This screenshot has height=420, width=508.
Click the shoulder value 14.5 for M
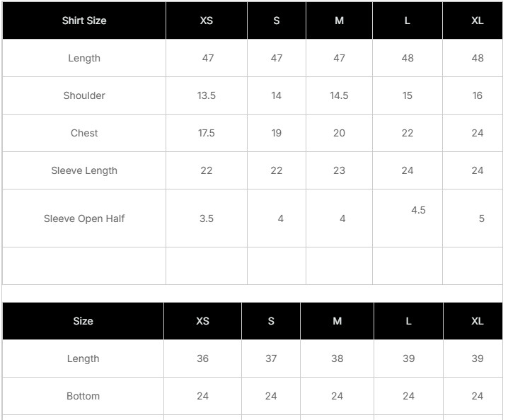[339, 95]
